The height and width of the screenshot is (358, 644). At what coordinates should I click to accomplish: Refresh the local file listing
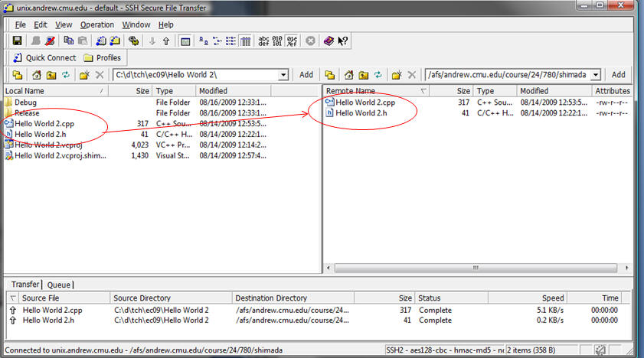[x=66, y=75]
